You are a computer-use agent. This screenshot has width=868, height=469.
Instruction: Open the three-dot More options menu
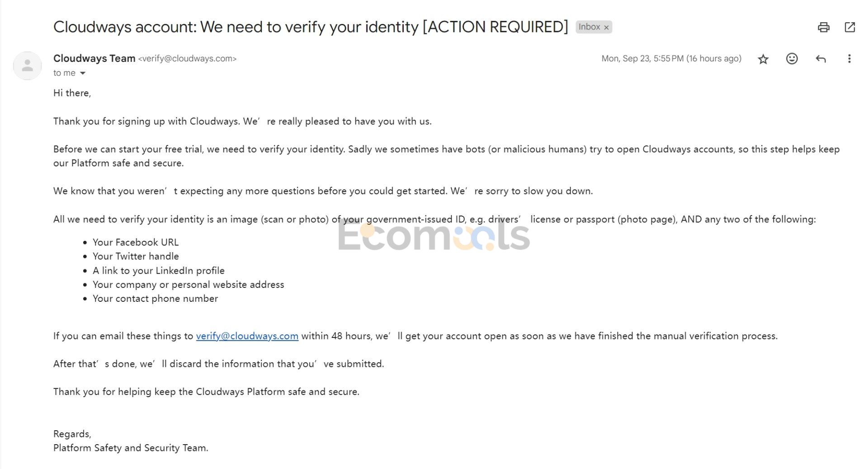pos(849,59)
